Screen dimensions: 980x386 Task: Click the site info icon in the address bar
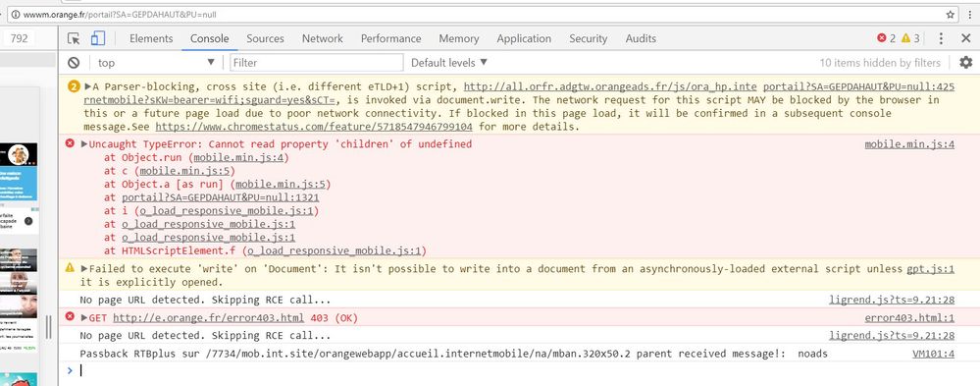click(16, 14)
